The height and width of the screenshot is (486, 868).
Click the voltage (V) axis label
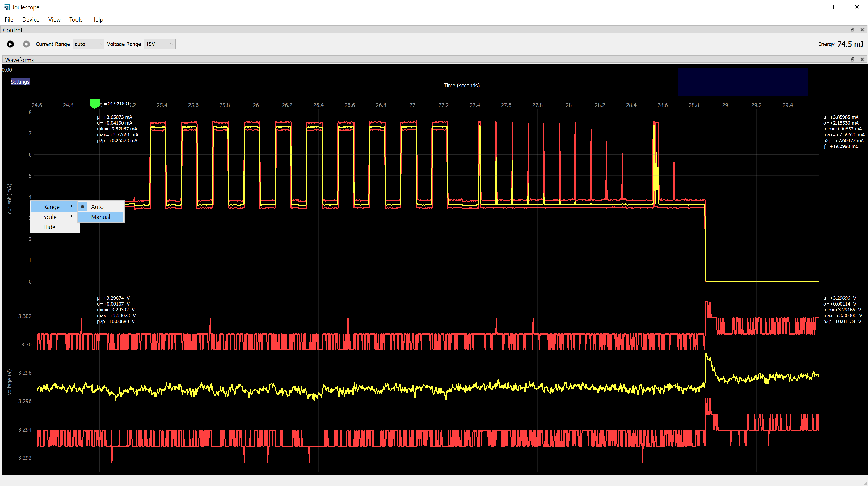[x=10, y=382]
